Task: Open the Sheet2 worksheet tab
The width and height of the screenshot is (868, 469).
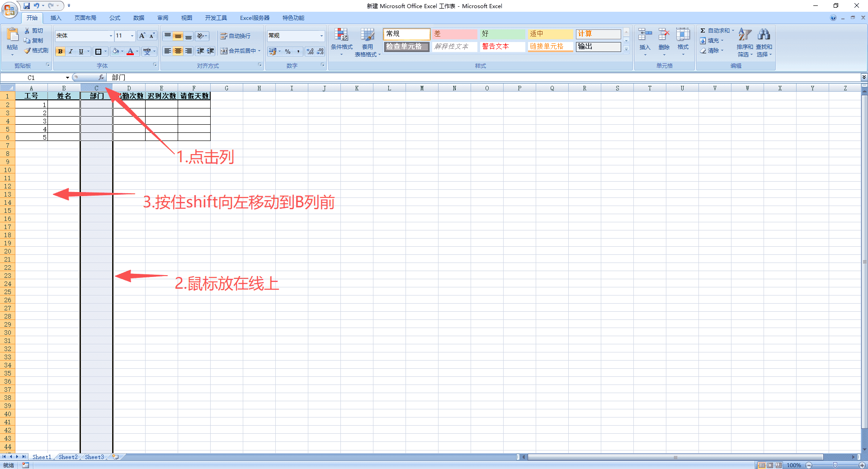Action: [68, 457]
